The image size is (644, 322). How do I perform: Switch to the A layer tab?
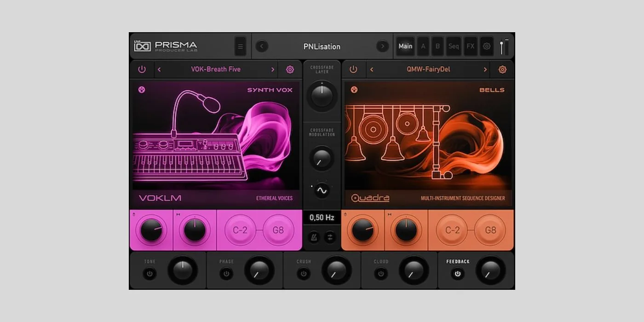pyautogui.click(x=423, y=46)
